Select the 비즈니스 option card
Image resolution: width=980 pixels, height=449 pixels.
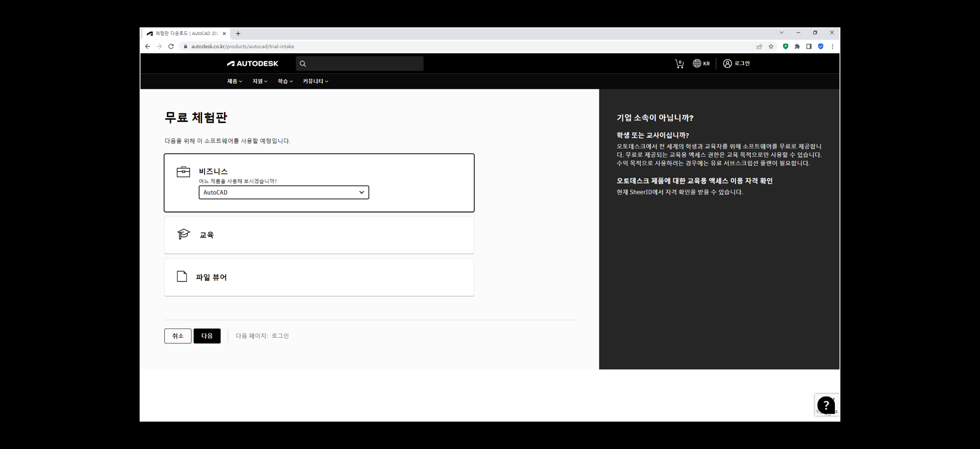319,183
